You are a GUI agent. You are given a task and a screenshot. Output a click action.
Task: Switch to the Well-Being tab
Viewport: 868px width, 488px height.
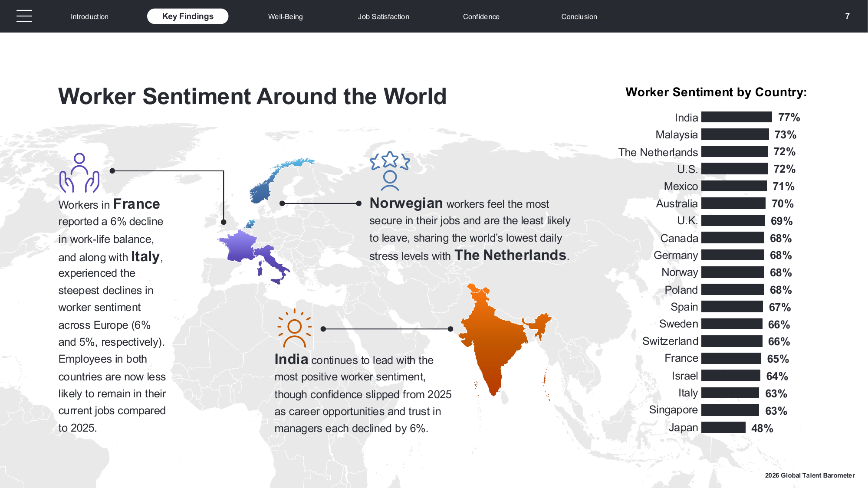click(285, 16)
